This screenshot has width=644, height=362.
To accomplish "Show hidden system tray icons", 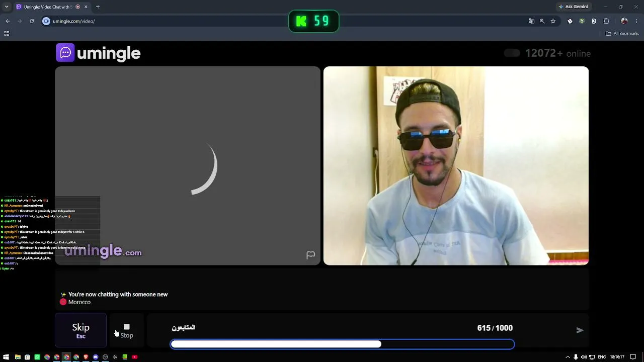I will pos(568,357).
